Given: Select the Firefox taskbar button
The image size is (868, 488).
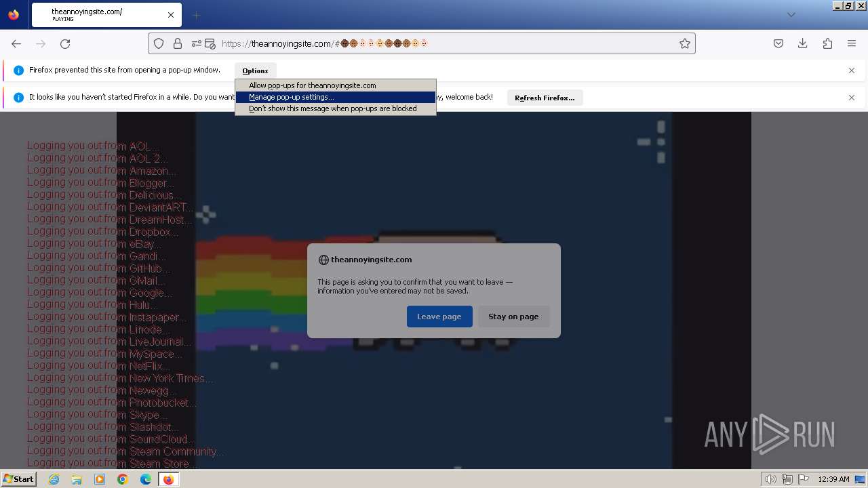Looking at the screenshot, I should [168, 479].
